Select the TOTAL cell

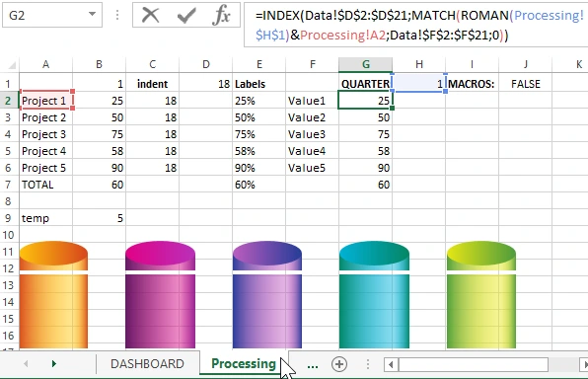(x=45, y=185)
